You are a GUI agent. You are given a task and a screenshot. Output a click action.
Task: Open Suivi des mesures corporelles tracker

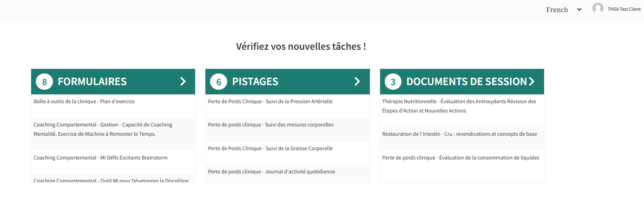click(x=270, y=125)
